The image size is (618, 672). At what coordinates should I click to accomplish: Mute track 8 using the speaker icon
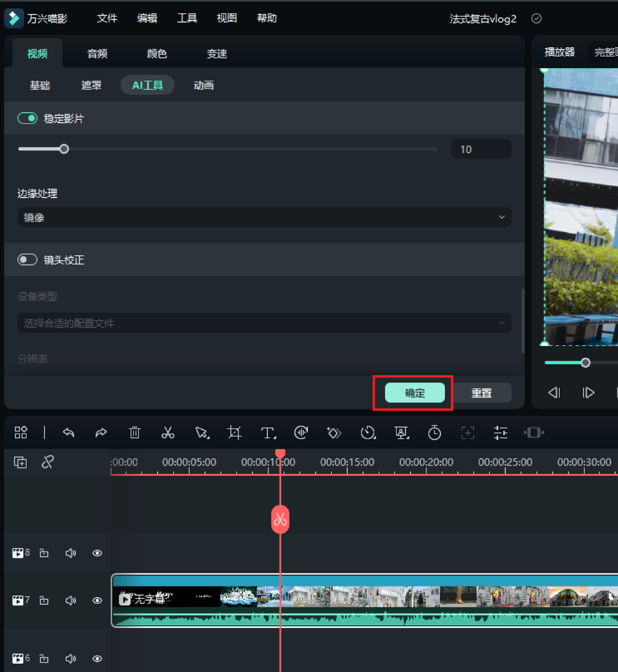(71, 553)
